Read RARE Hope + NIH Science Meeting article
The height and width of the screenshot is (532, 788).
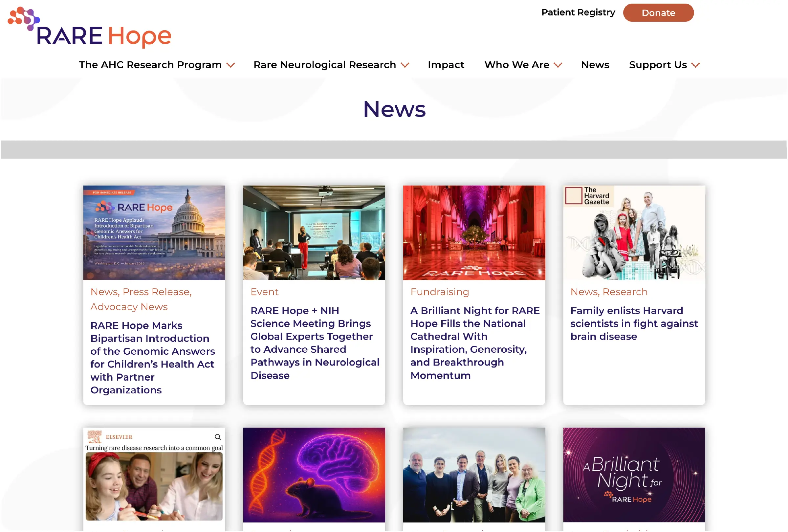coord(315,343)
